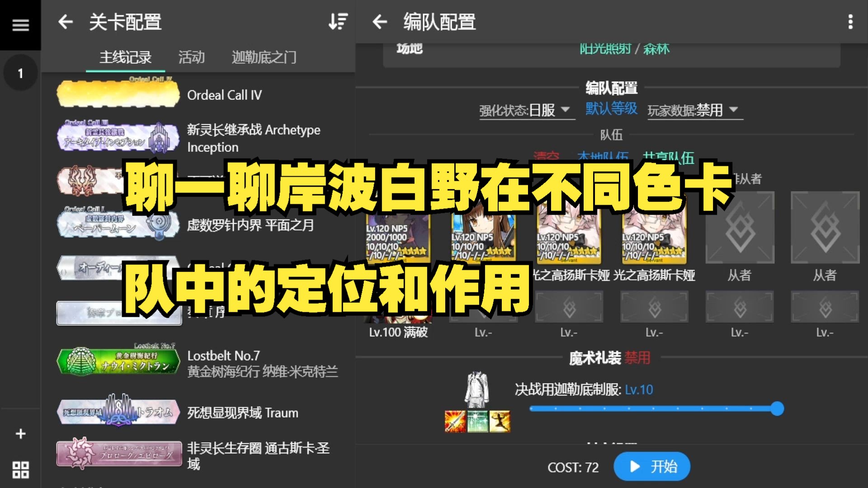Go back from 关卡配置 panel
868x488 pixels.
pyautogui.click(x=66, y=22)
